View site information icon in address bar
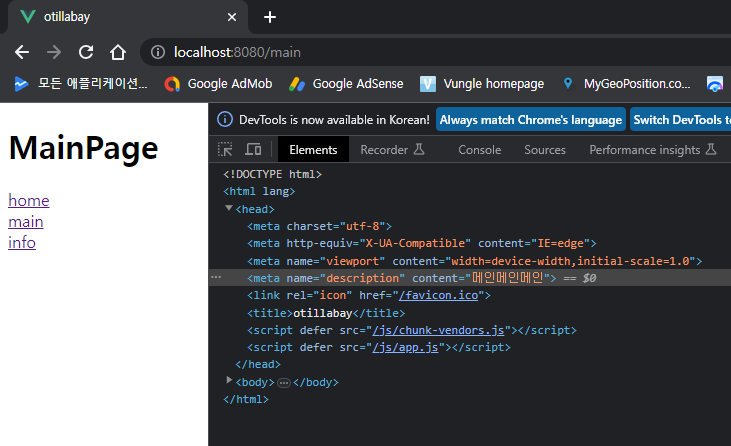 point(158,52)
